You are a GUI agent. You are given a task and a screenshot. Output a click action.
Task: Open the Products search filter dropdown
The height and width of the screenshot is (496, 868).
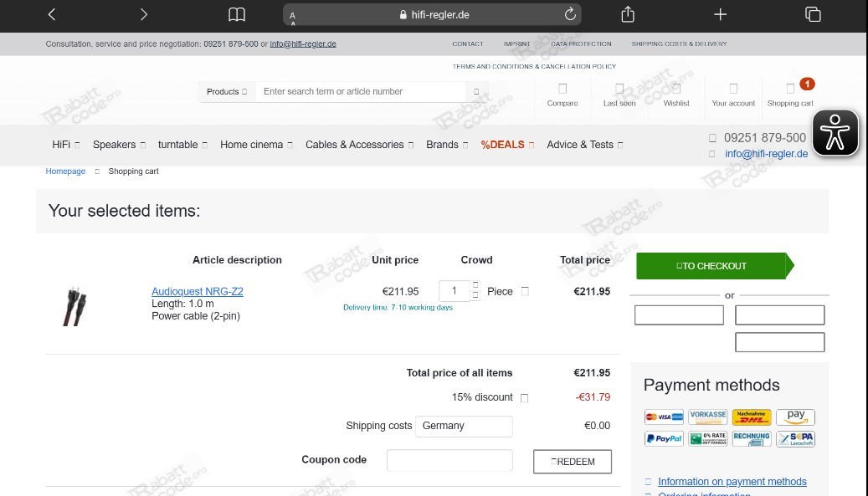click(227, 92)
